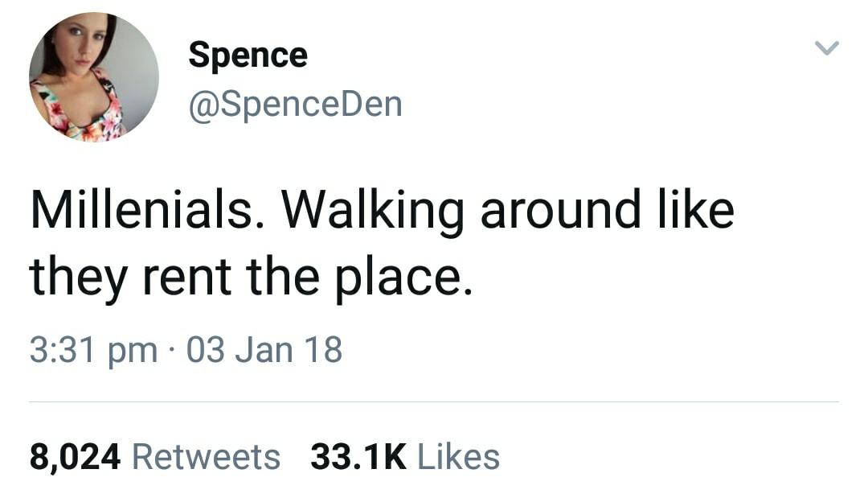Click the word 'around' in the tweet

pos(559,211)
